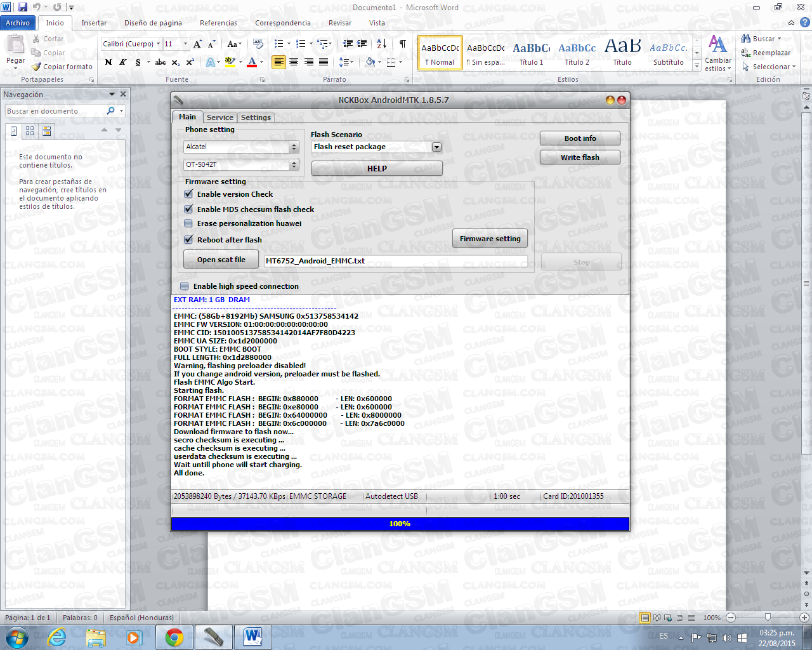Toggle Enable version Check checkbox
812x650 pixels.
point(188,194)
